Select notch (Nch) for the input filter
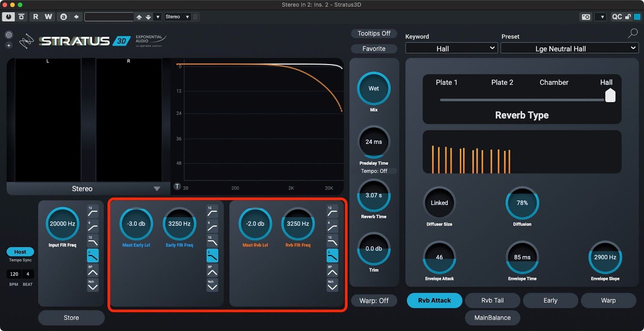 click(x=93, y=285)
